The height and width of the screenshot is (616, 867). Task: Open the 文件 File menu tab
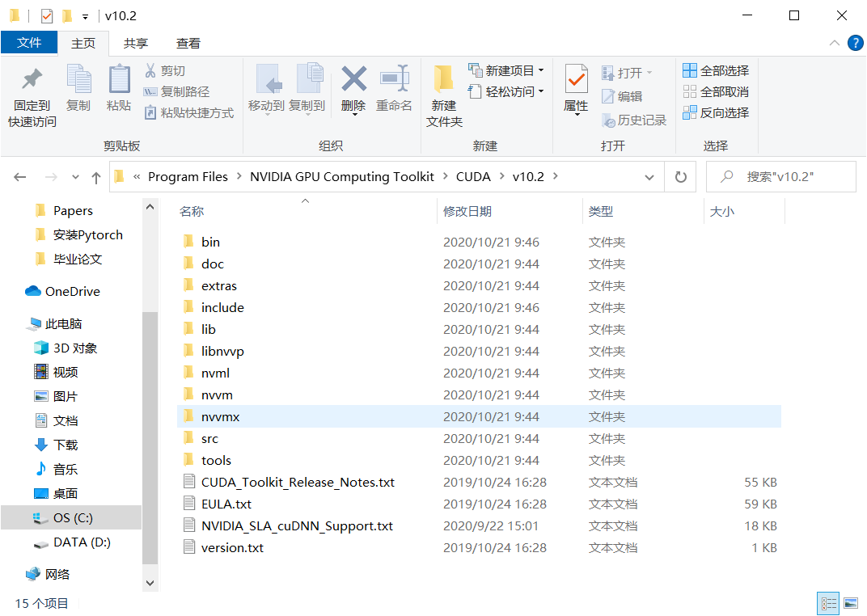29,43
